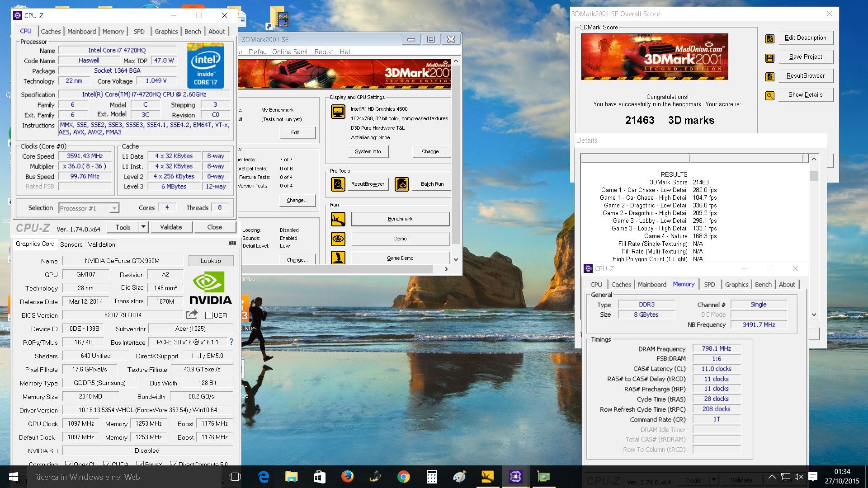Toggle the UEFI checkbox in GPU-Z

pyautogui.click(x=209, y=315)
